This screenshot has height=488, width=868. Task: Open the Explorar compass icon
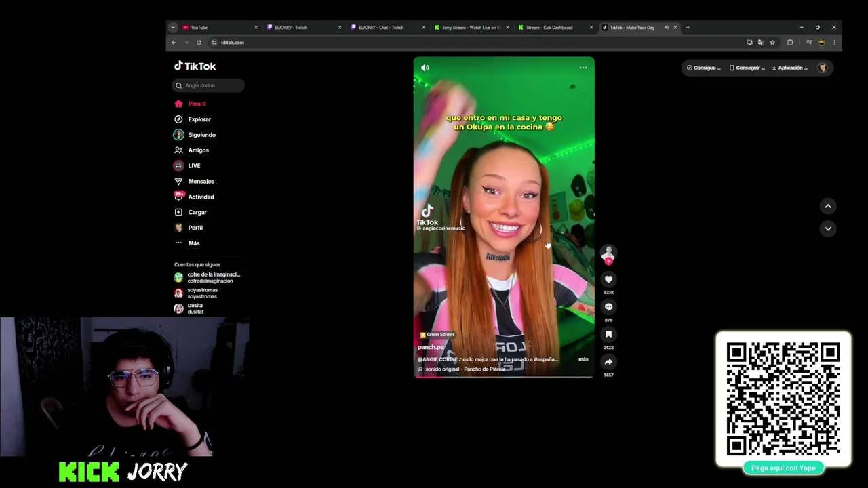coord(178,119)
